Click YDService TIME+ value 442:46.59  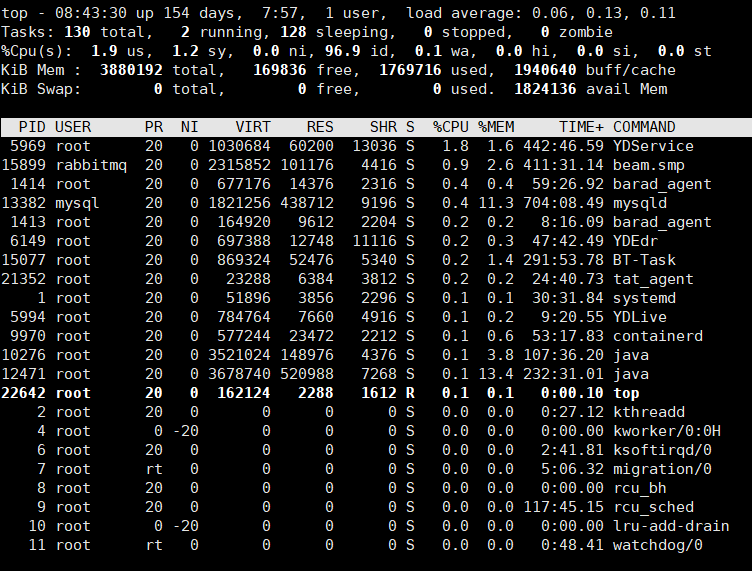564,146
